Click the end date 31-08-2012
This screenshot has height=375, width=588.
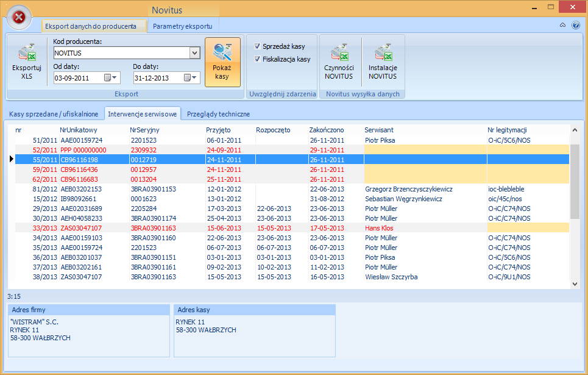click(x=327, y=199)
